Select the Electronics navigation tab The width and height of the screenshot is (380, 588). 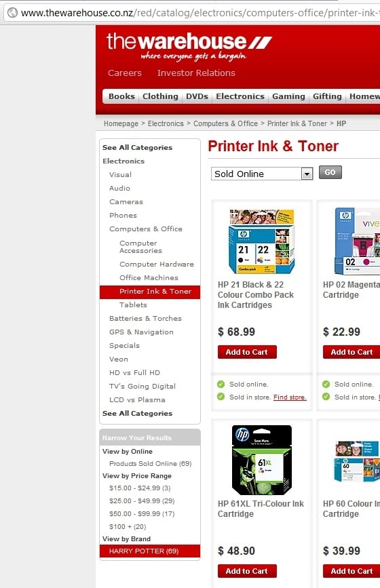pos(240,96)
